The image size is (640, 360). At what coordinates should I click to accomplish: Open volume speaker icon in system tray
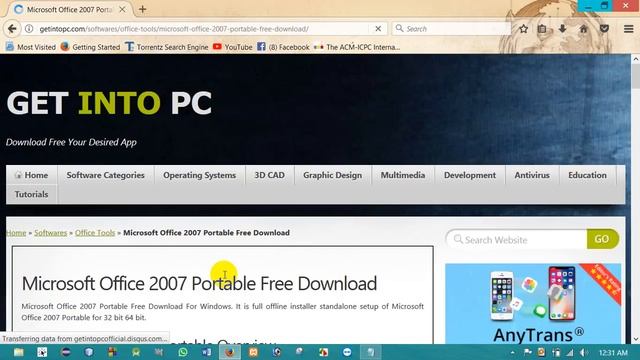coord(584,352)
